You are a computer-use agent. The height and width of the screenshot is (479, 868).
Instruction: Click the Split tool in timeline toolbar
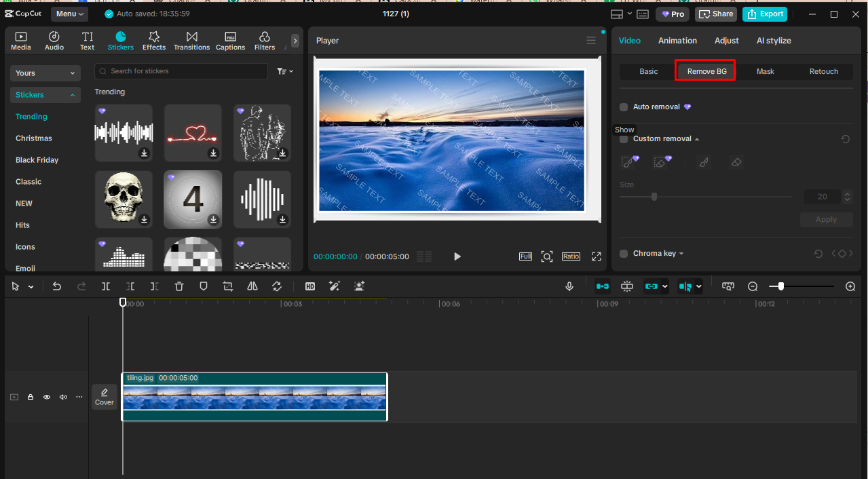pos(106,286)
